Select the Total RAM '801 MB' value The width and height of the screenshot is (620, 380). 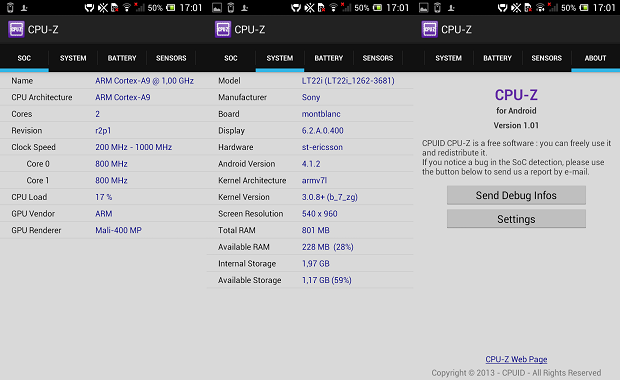click(x=316, y=230)
